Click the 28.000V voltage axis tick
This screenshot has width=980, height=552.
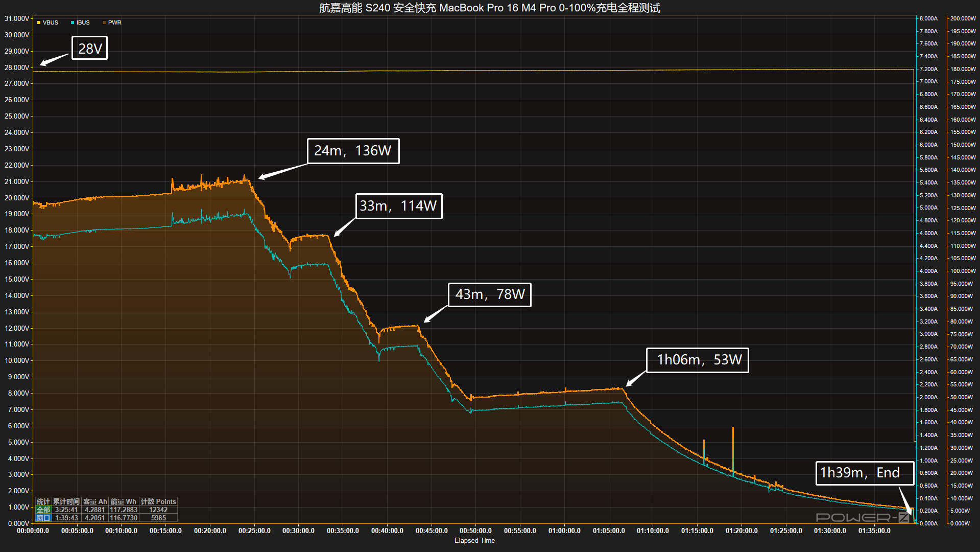tap(17, 67)
